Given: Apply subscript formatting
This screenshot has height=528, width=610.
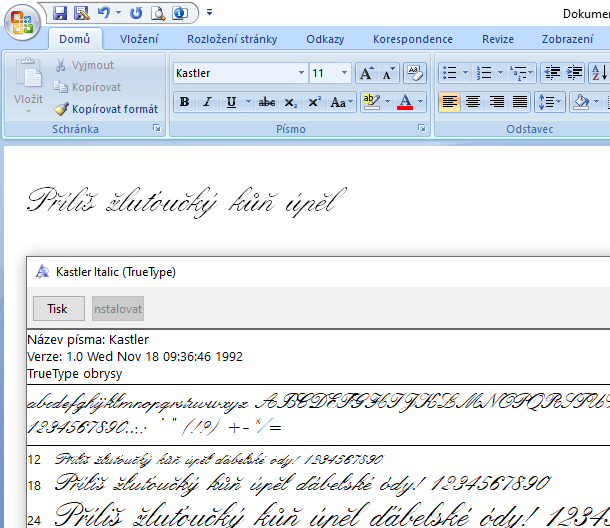Looking at the screenshot, I should [290, 102].
